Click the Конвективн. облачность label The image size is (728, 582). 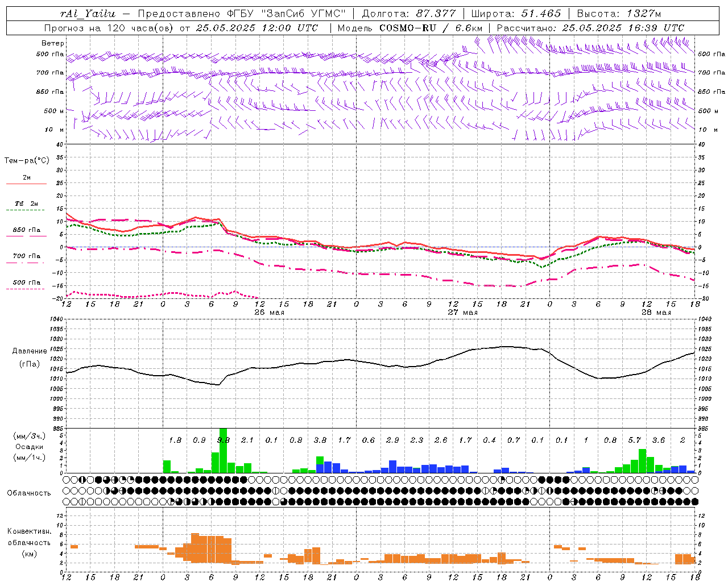tap(29, 537)
